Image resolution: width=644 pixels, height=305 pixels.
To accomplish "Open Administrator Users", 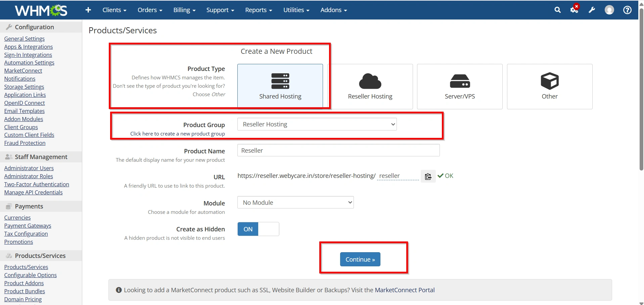I will click(x=29, y=168).
